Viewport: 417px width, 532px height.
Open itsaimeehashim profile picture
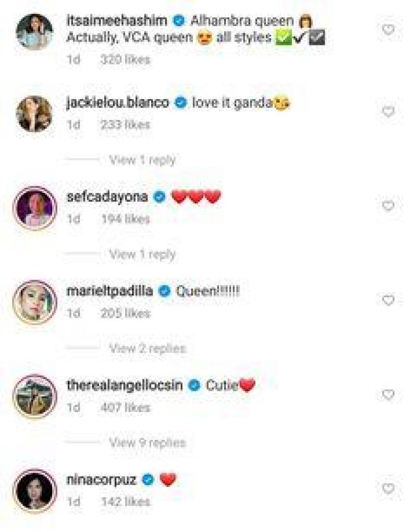pos(34,32)
